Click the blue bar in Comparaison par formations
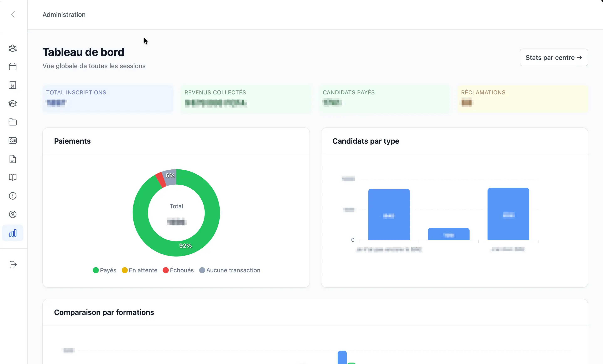This screenshot has width=603, height=364. [x=342, y=357]
